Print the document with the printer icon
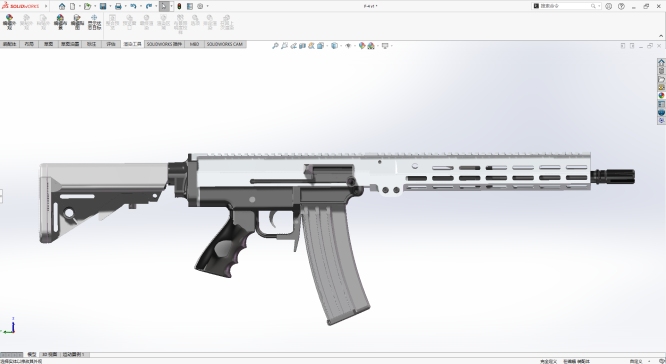The image size is (666, 364). click(x=118, y=6)
